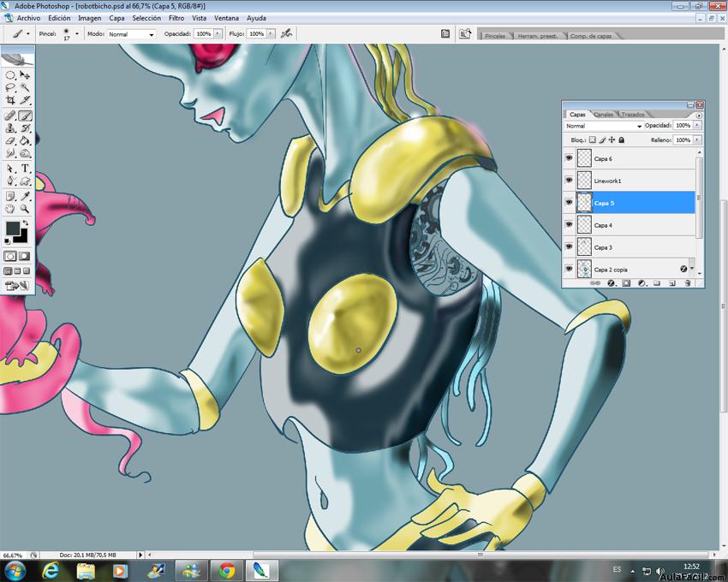Add a layer mask in Capas panel
This screenshot has height=582, width=728.
[626, 283]
